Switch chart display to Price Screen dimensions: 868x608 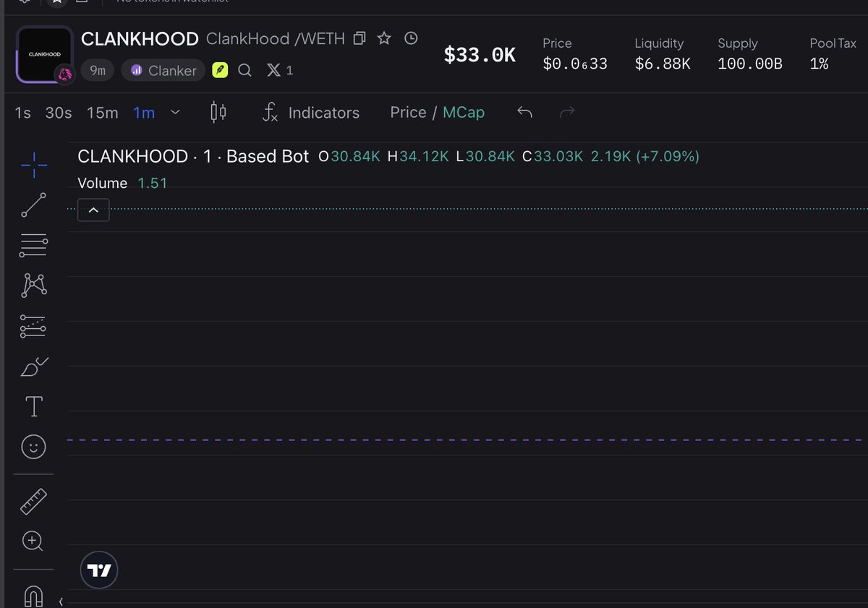click(x=408, y=112)
